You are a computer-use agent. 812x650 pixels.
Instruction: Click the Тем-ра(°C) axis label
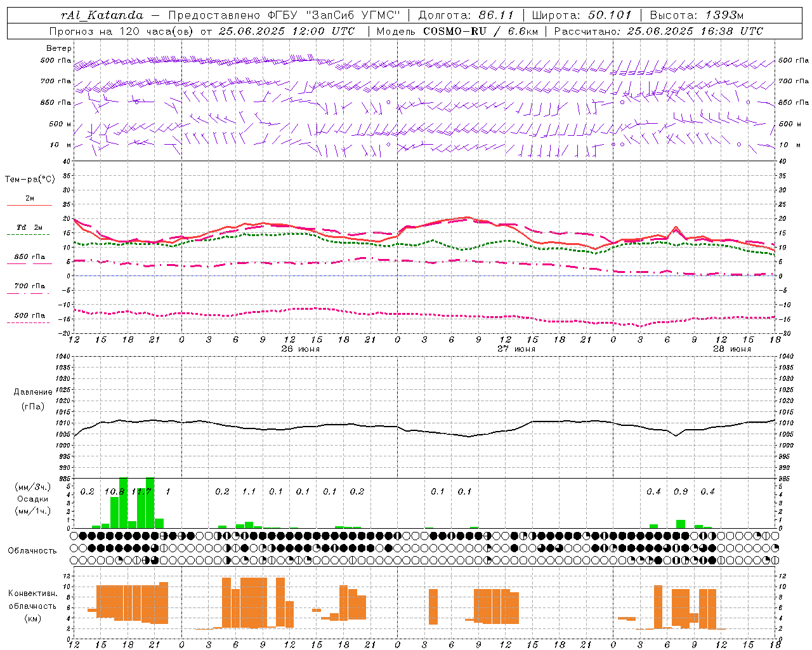30,180
